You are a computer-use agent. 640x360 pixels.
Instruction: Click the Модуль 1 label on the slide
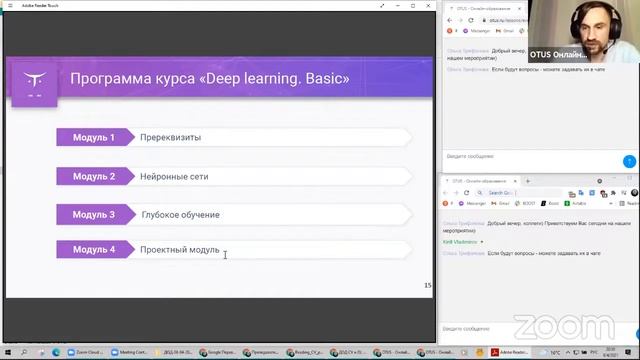tap(94, 138)
